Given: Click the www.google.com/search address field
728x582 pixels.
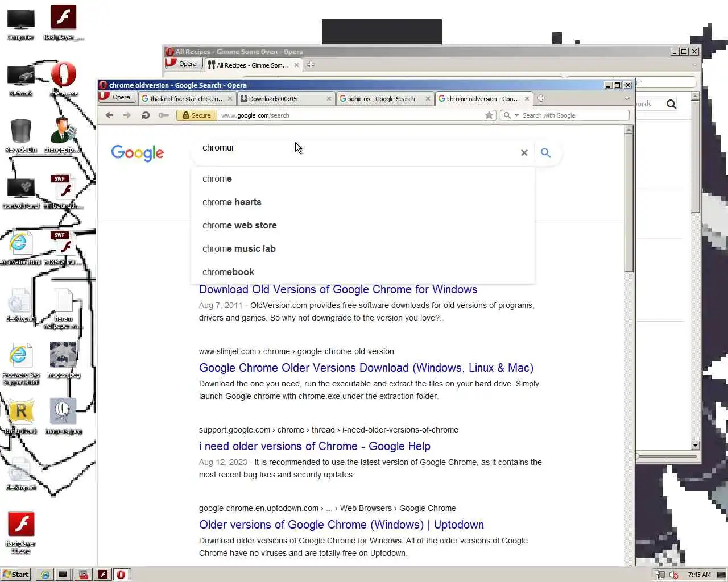Looking at the screenshot, I should point(350,115).
